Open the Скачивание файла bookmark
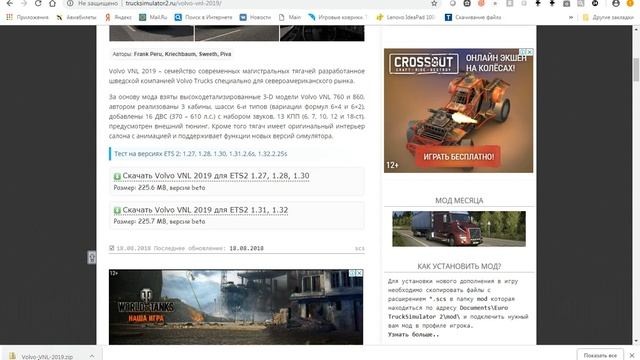The image size is (640, 360). point(473,17)
